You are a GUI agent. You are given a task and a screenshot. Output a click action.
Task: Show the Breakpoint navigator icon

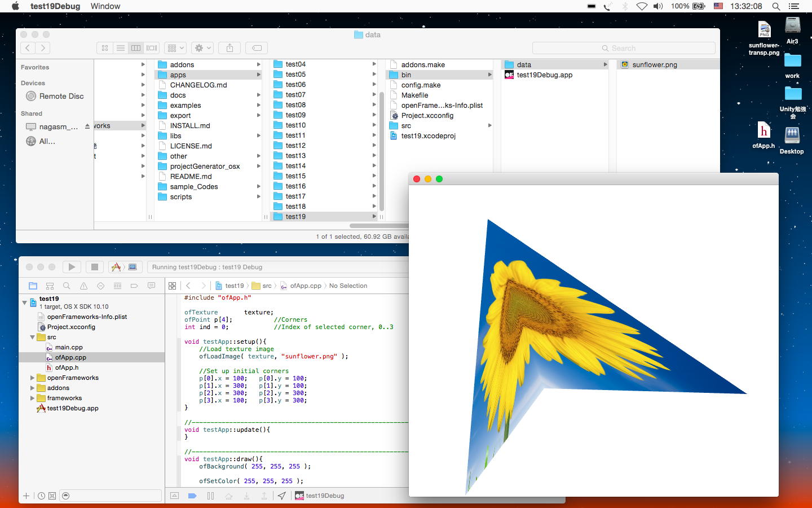134,286
